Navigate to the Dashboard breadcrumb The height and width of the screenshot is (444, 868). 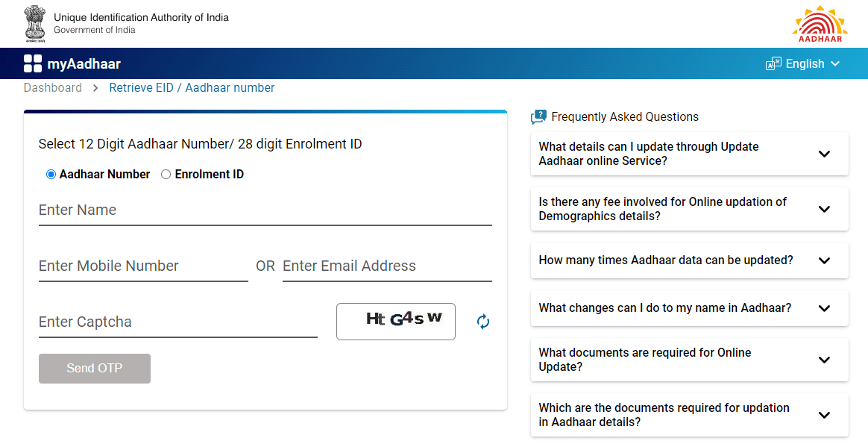52,87
